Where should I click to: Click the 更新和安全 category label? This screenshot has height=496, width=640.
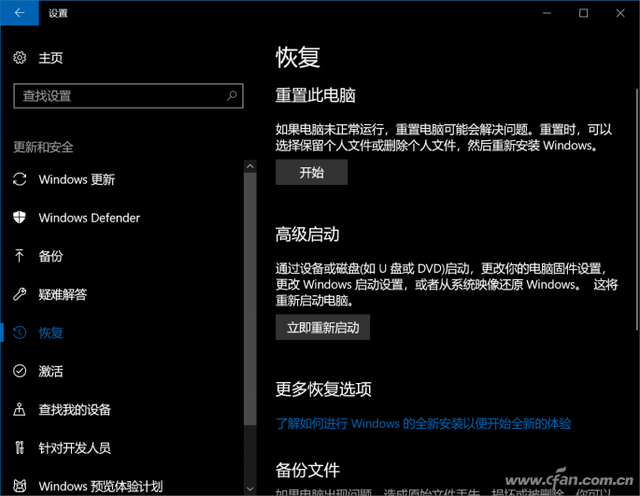[x=43, y=147]
